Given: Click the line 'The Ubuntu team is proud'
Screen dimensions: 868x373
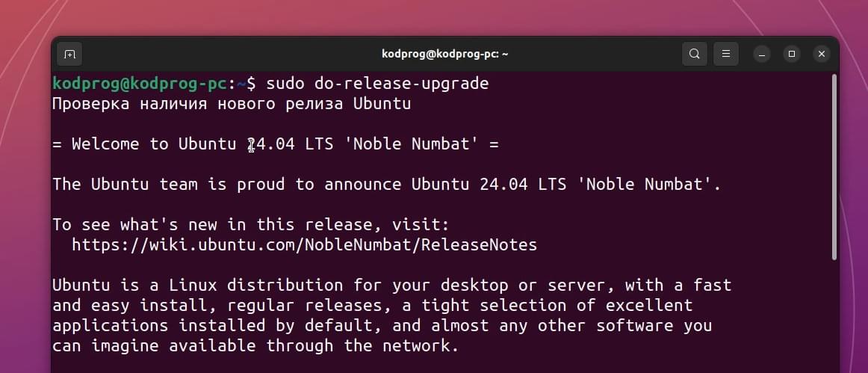Looking at the screenshot, I should 387,185.
